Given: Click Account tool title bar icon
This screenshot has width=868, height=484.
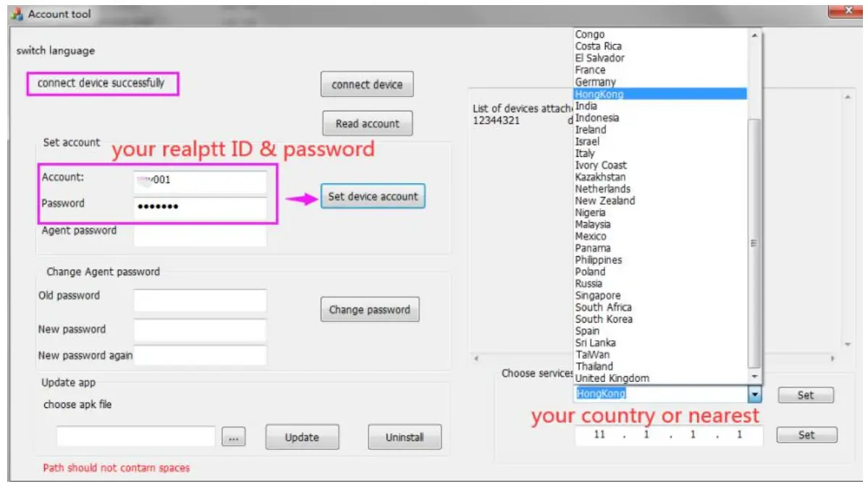Looking at the screenshot, I should (17, 14).
